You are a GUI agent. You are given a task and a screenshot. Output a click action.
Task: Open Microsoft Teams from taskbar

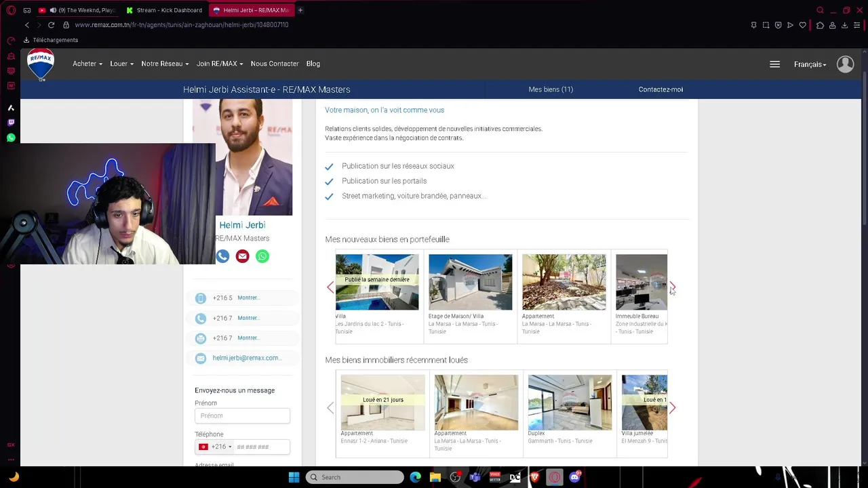point(475,477)
